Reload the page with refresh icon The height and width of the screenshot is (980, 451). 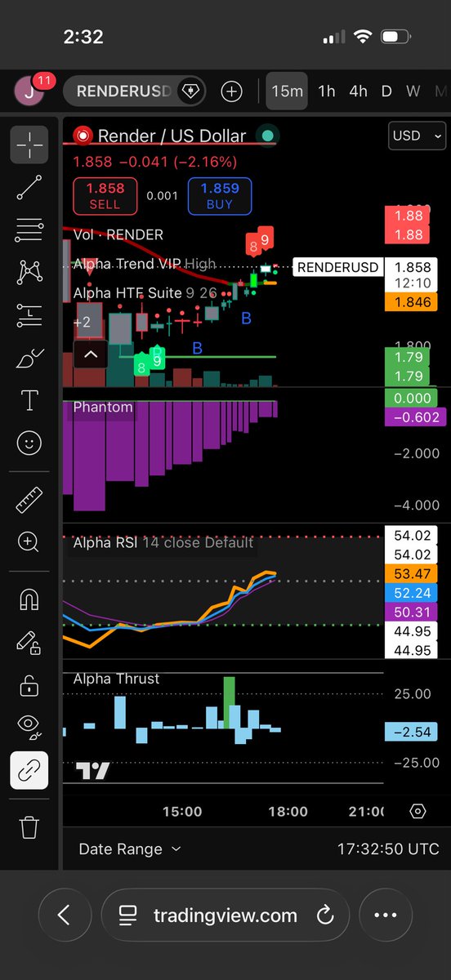tap(325, 915)
